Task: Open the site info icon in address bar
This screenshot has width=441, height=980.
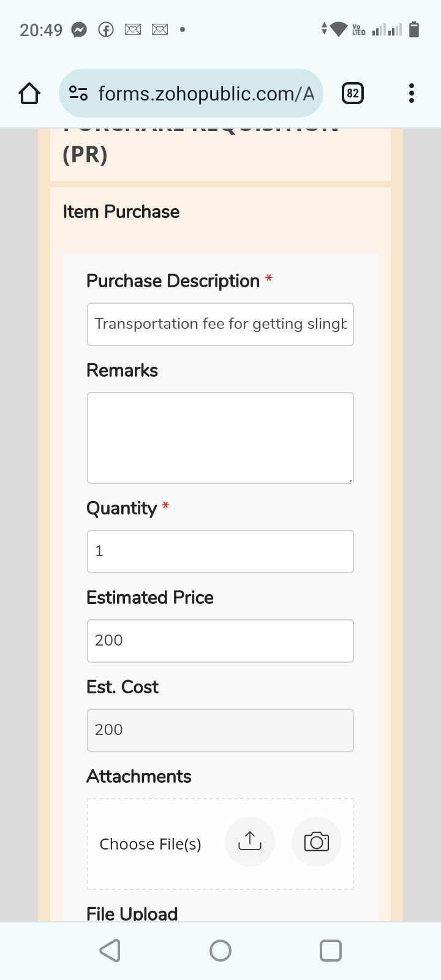Action: (x=78, y=94)
